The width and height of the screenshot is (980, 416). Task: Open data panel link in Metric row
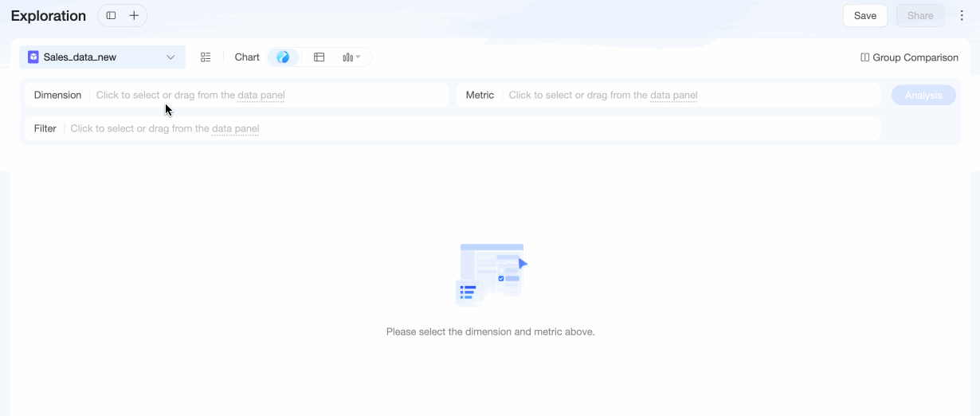(674, 95)
